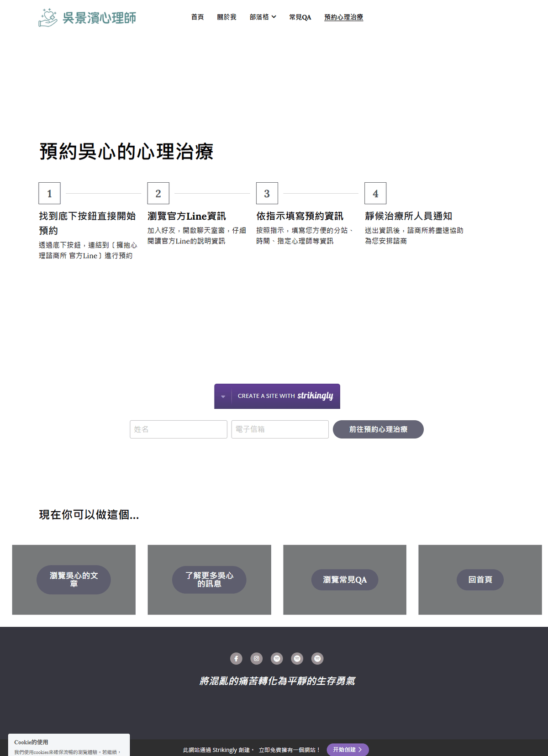Viewport: 548px width, 756px height.
Task: Open the middle Spotify icon in footer
Action: coord(297,658)
